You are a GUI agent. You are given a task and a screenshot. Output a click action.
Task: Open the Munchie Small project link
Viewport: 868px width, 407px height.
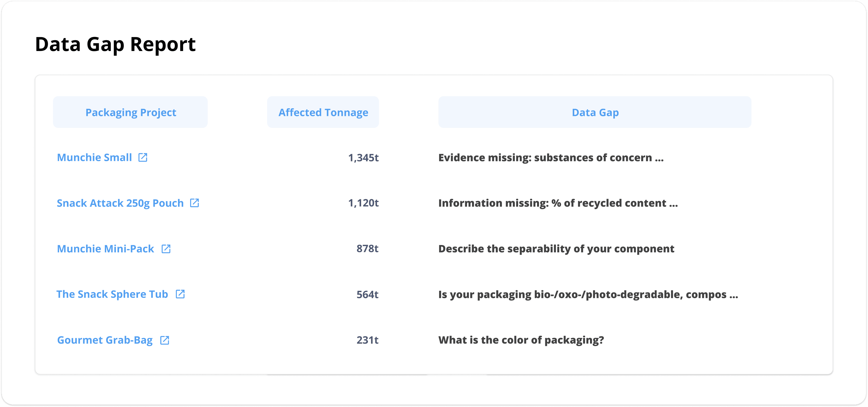[94, 158]
